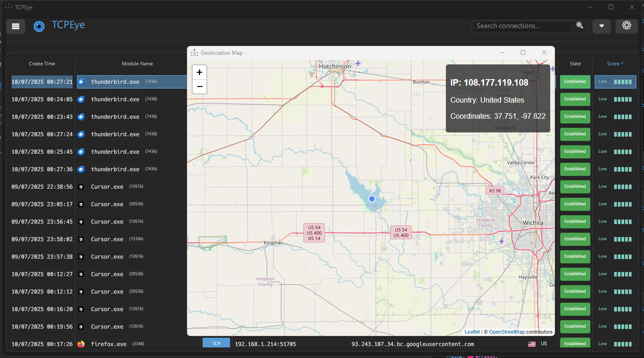Click the US flag in firefox row
This screenshot has height=358, width=644.
pos(532,344)
